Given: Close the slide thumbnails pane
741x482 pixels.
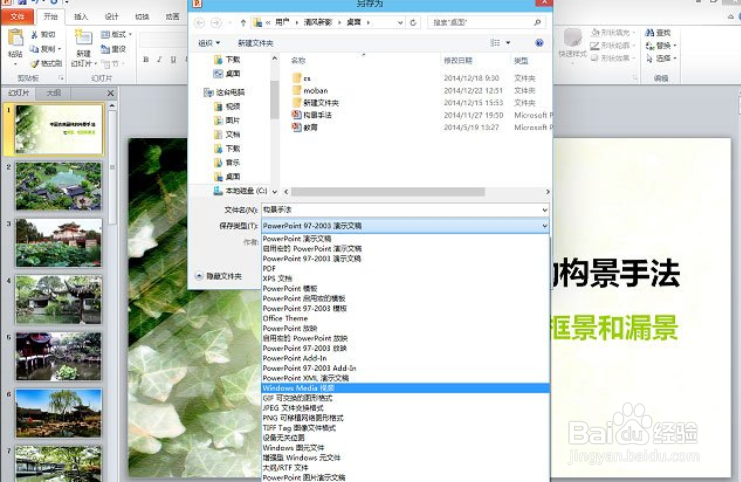Looking at the screenshot, I should point(111,93).
